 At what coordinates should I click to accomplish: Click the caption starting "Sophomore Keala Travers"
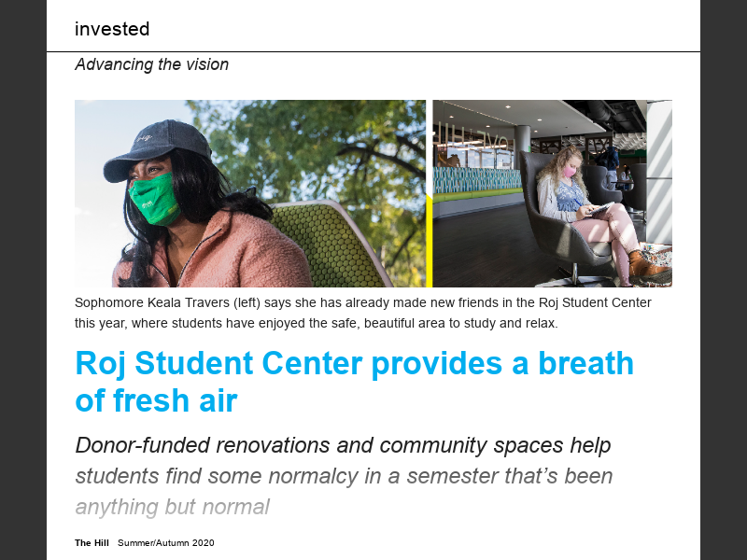tap(363, 303)
